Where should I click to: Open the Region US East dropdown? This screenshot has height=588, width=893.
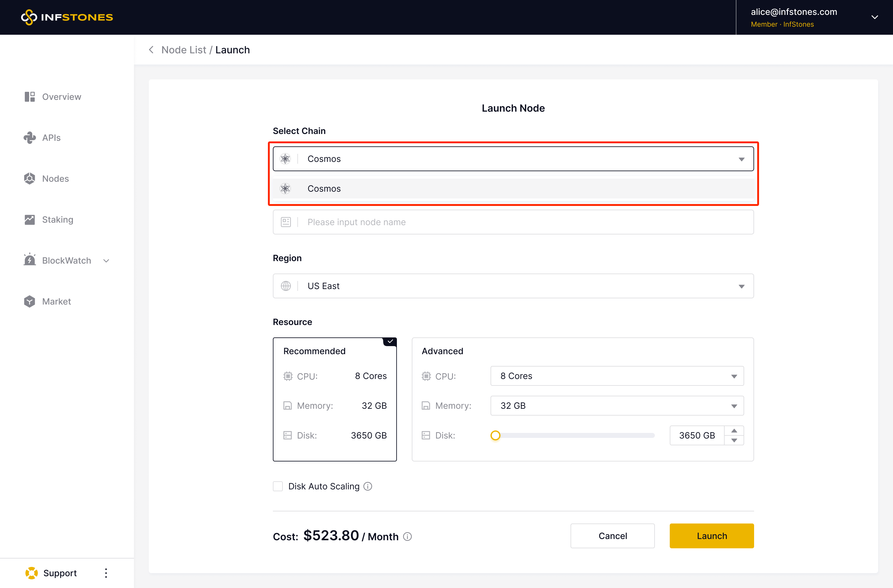513,286
